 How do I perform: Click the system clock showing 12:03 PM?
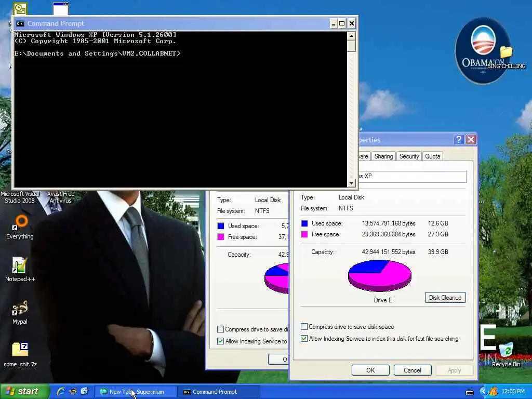coord(513,391)
